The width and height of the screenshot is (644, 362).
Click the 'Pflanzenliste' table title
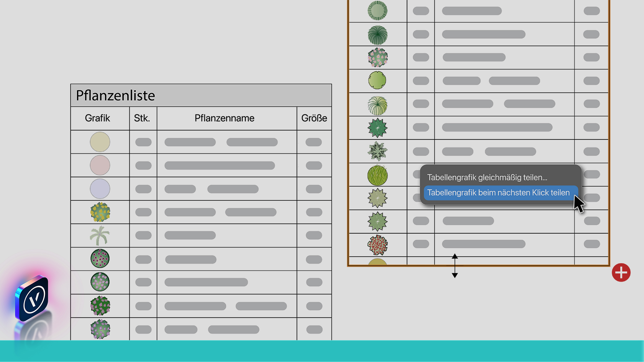pyautogui.click(x=115, y=95)
